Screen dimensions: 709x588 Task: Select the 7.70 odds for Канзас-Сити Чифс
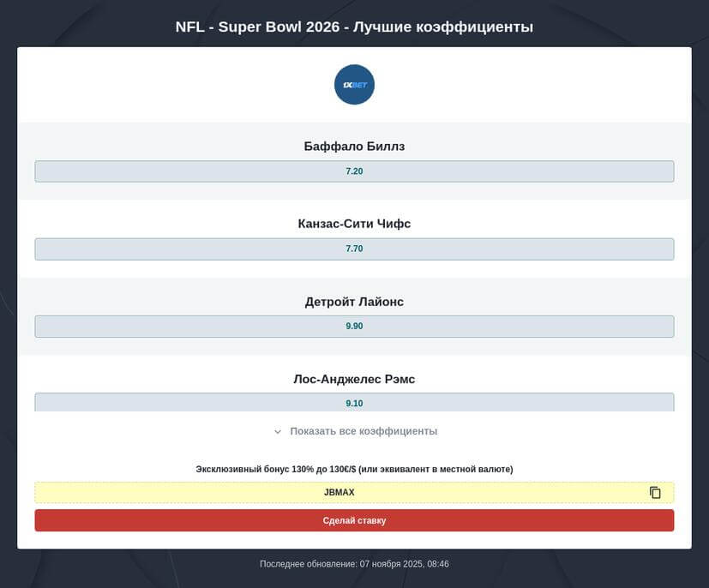point(354,249)
